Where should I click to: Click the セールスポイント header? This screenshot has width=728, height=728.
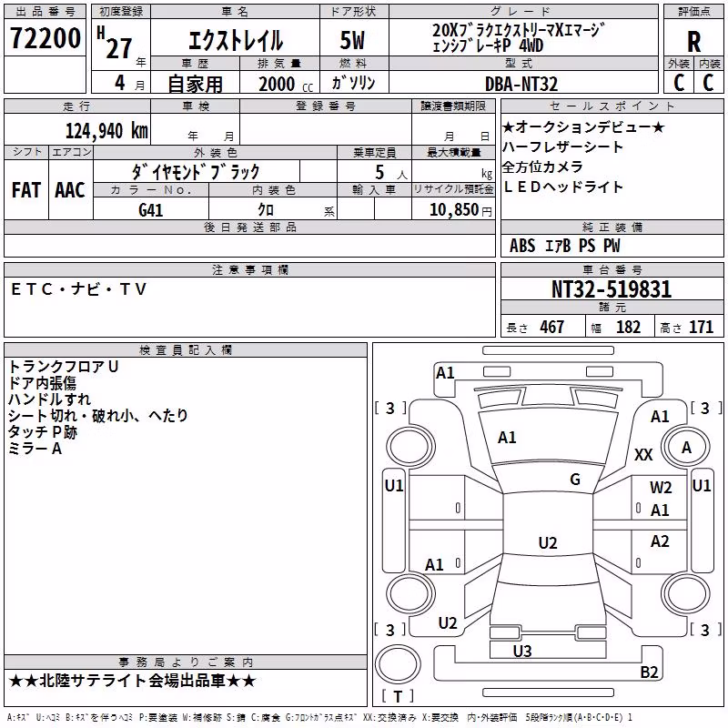[x=612, y=106]
